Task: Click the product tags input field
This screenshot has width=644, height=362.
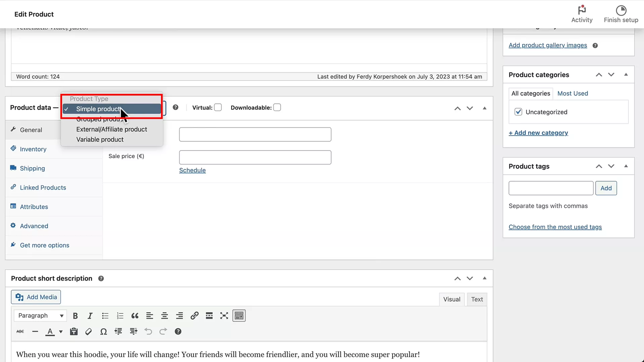Action: coord(551,188)
